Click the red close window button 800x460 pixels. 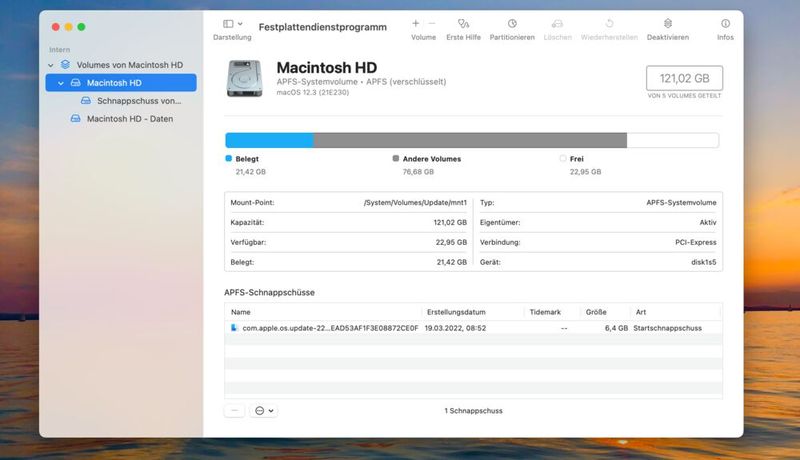pyautogui.click(x=56, y=27)
